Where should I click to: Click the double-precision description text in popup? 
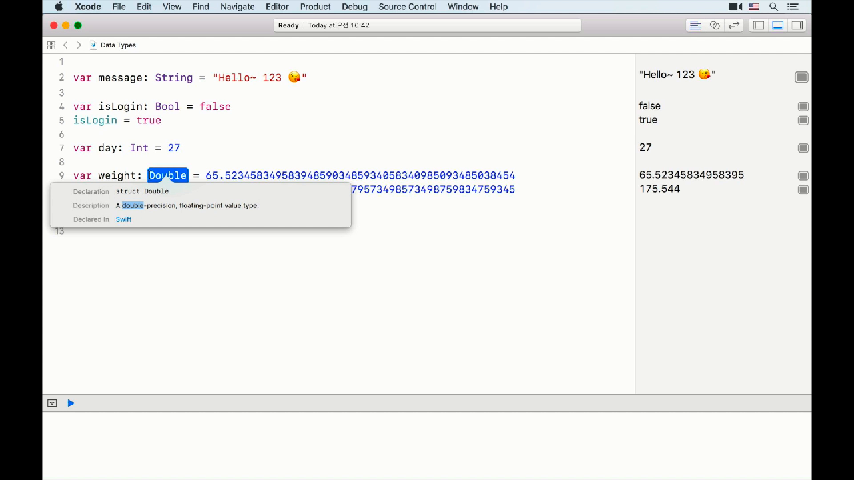click(x=186, y=205)
